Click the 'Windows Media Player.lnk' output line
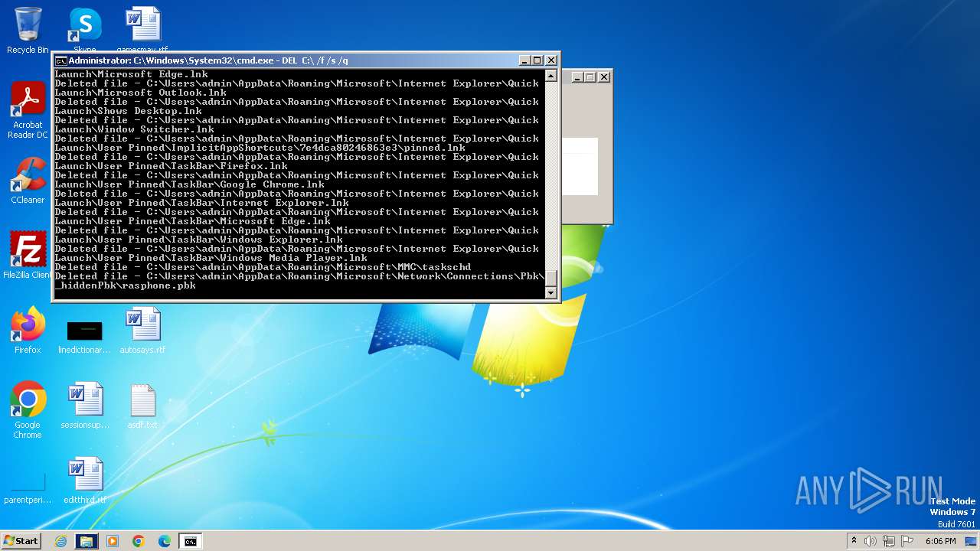This screenshot has width=980, height=551. (211, 258)
